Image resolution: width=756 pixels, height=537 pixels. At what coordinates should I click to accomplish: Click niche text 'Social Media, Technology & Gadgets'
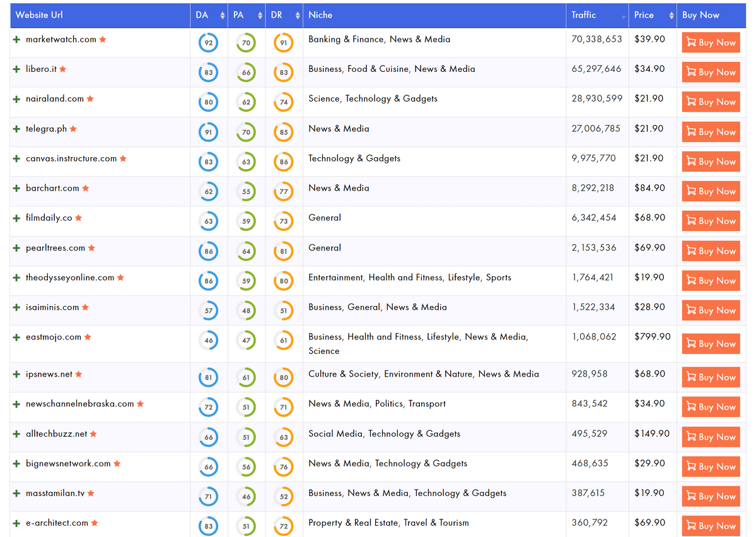[384, 434]
